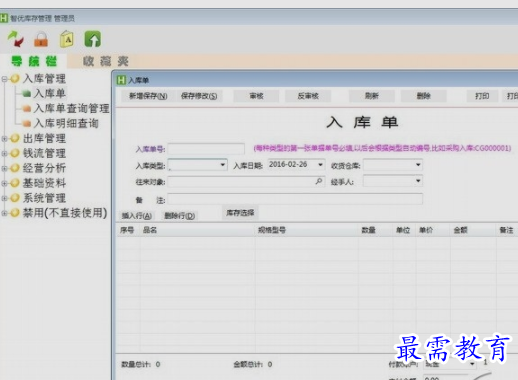This screenshot has height=380, width=518.
Task: Click the 序号 column header
Action: pos(128,230)
